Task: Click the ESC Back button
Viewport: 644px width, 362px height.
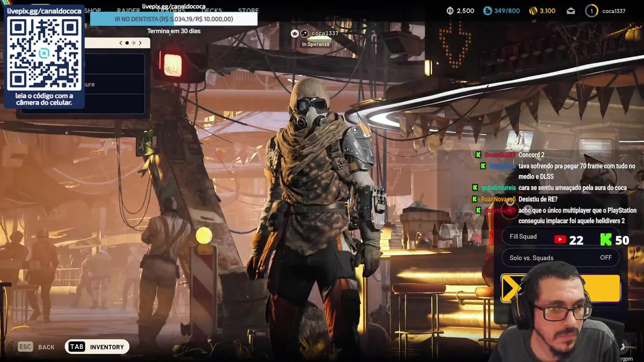Action: (36, 347)
